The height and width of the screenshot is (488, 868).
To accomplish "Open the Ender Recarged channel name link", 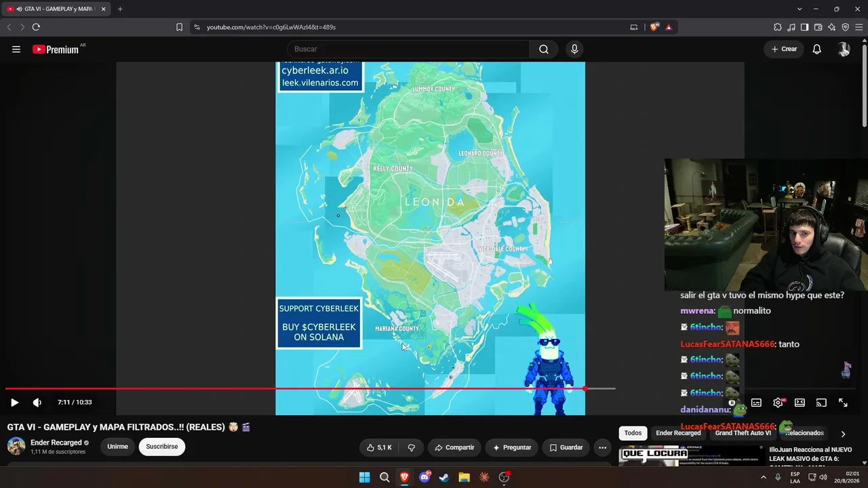I will click(x=56, y=443).
